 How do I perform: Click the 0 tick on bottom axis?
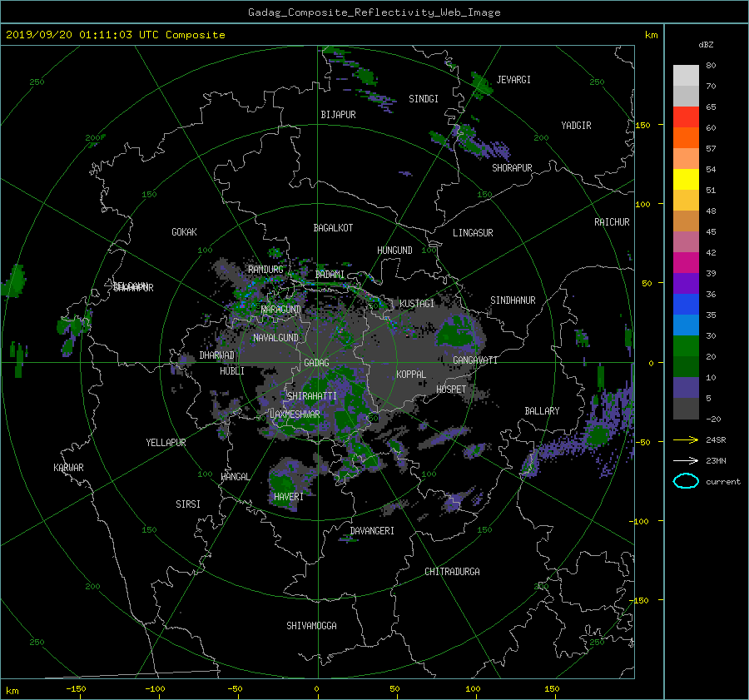point(316,689)
